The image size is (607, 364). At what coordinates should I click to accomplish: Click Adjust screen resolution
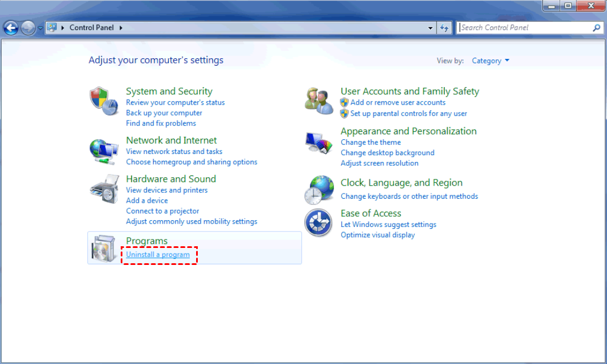[379, 163]
